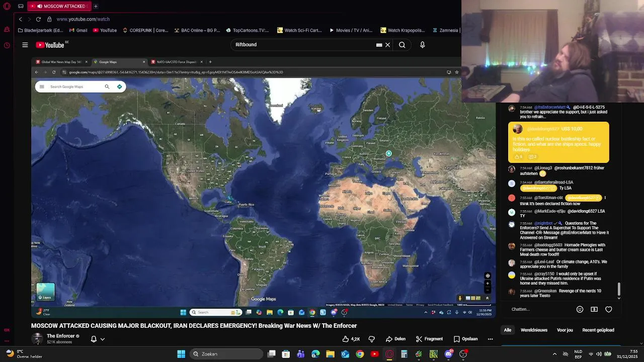Open Opera sidebar notification icon below logo
This screenshot has width=644, height=362.
(7, 30)
